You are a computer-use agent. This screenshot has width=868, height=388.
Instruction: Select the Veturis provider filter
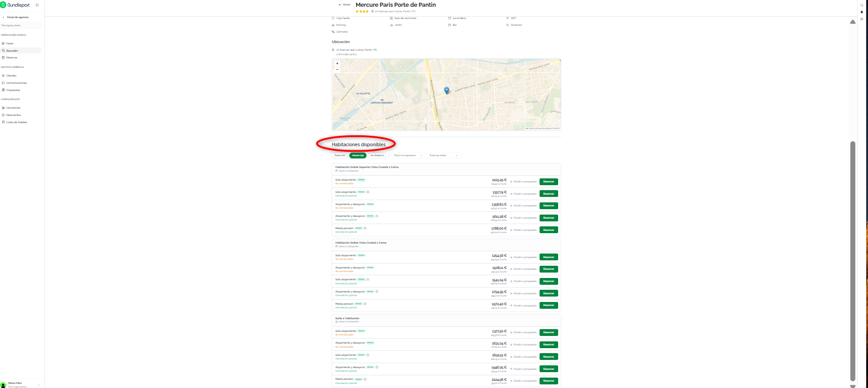click(358, 155)
